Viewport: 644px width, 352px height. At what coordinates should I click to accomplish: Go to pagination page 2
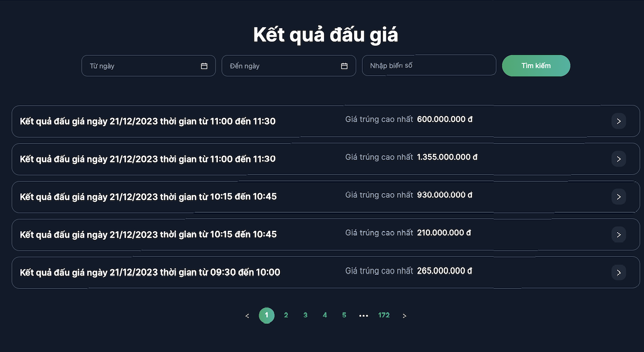click(x=286, y=315)
